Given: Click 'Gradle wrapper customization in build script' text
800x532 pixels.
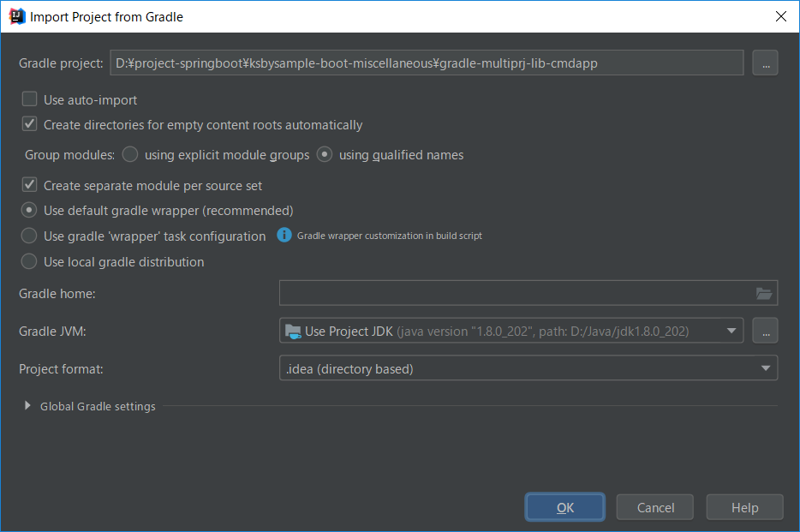Looking at the screenshot, I should pyautogui.click(x=389, y=236).
